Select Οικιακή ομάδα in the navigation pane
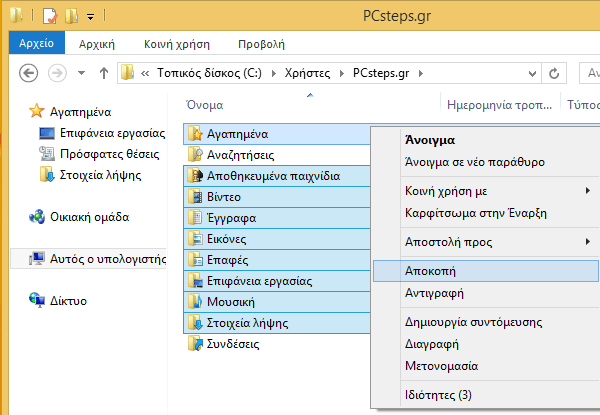The height and width of the screenshot is (415, 600). coord(79,217)
